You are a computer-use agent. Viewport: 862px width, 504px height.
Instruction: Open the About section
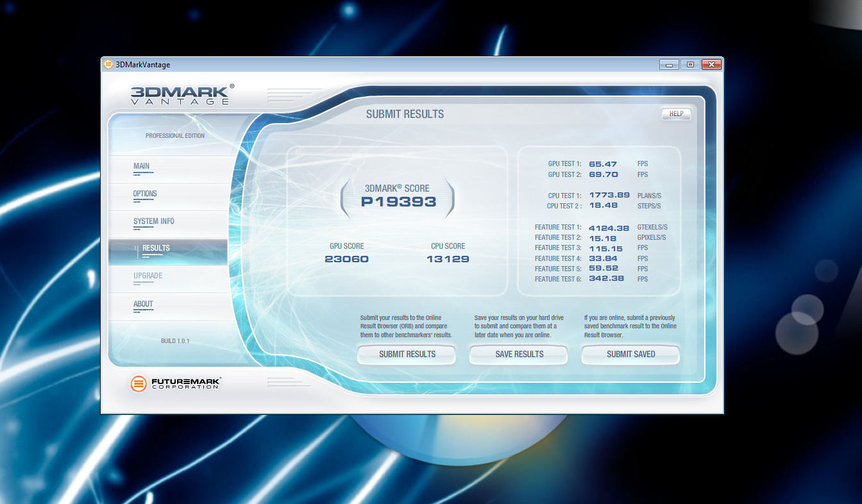point(168,307)
